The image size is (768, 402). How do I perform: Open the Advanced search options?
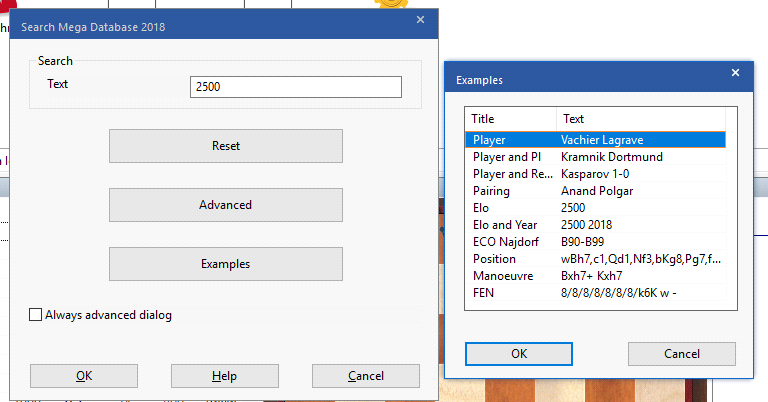click(x=225, y=205)
